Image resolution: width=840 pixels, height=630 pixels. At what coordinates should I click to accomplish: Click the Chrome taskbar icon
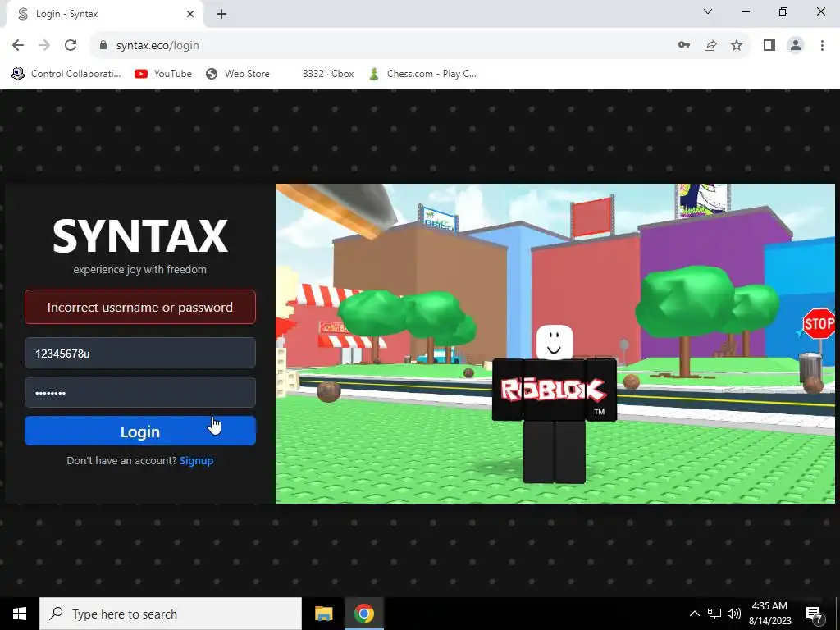(363, 614)
